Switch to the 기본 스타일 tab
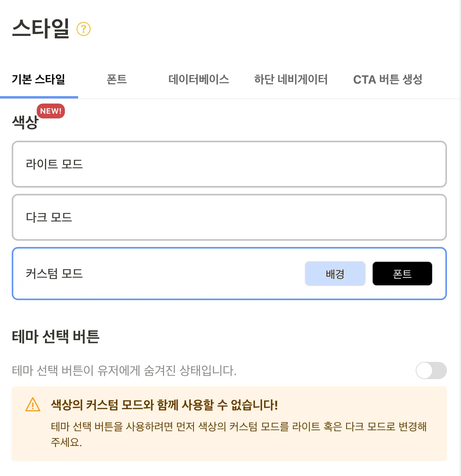Viewport: 461px width, 476px height. (39, 80)
